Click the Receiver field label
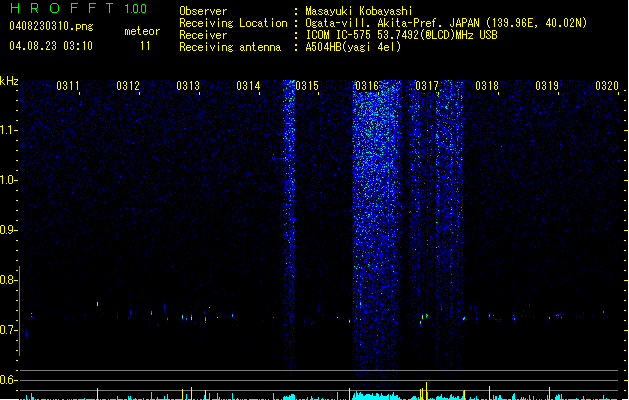 coord(203,35)
